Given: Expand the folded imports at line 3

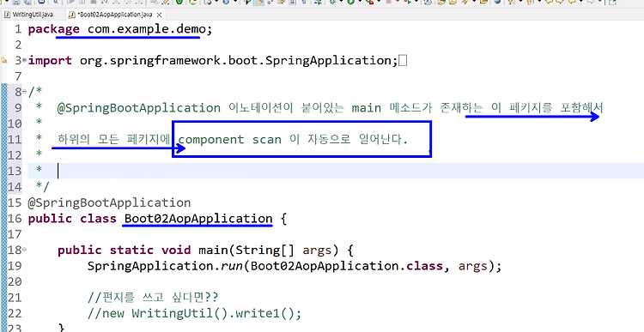Looking at the screenshot, I should (x=25, y=60).
